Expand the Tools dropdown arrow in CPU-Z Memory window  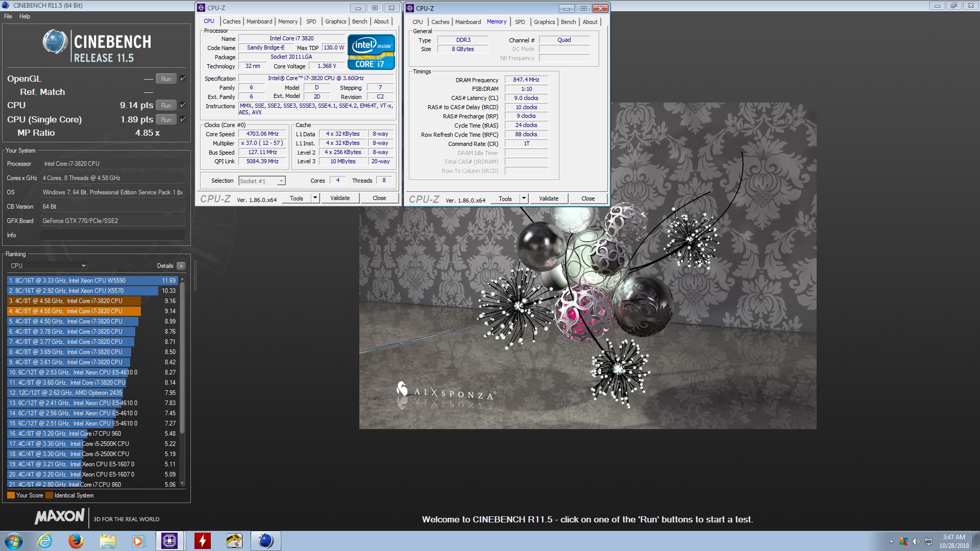[x=524, y=199]
